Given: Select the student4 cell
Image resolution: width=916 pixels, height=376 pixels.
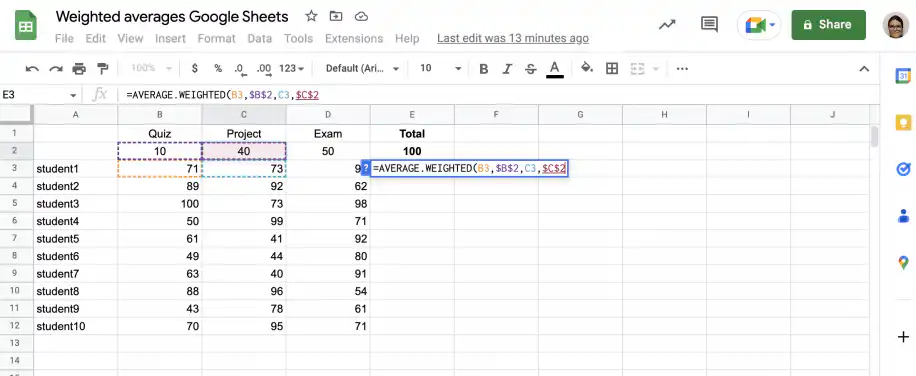Looking at the screenshot, I should click(x=75, y=221).
